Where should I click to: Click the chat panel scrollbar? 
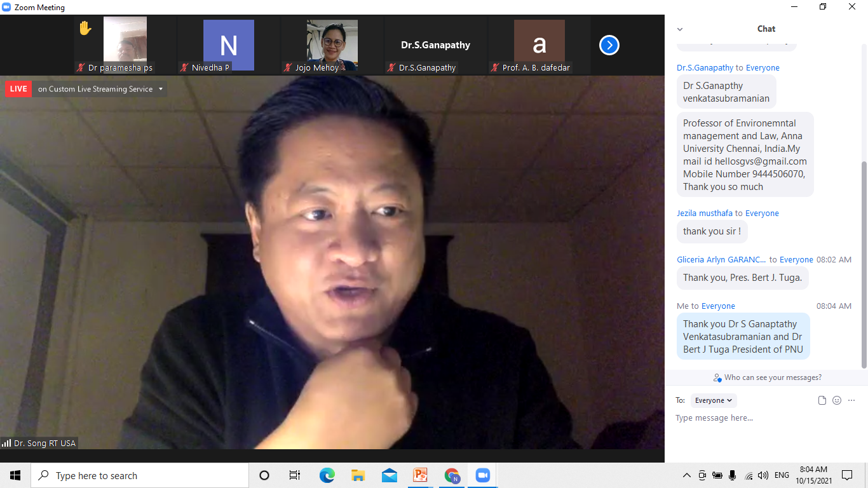pyautogui.click(x=864, y=264)
